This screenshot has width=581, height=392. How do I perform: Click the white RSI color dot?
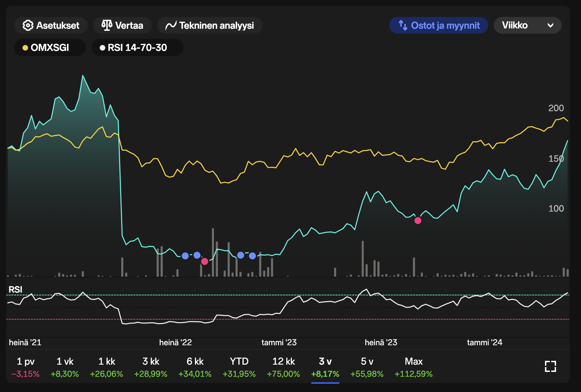pyautogui.click(x=102, y=48)
